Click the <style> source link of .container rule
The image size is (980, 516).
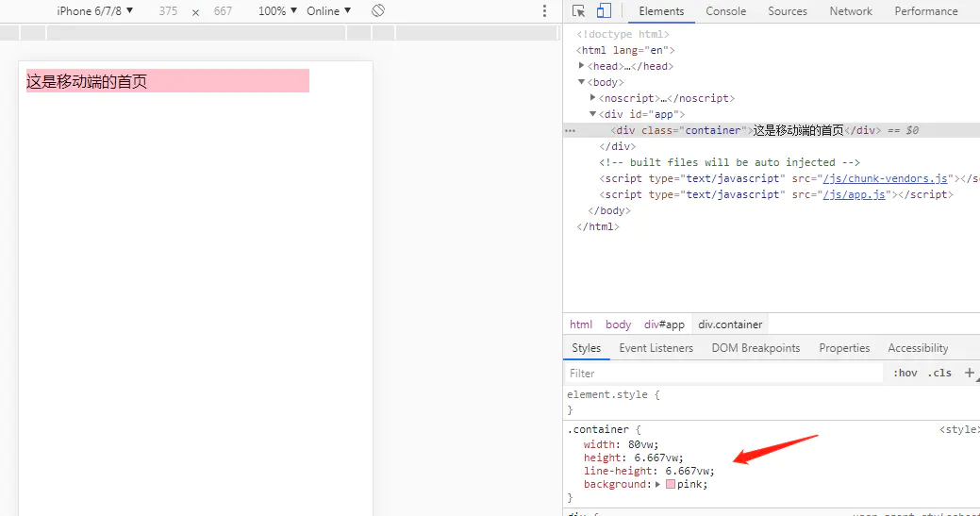pos(959,430)
